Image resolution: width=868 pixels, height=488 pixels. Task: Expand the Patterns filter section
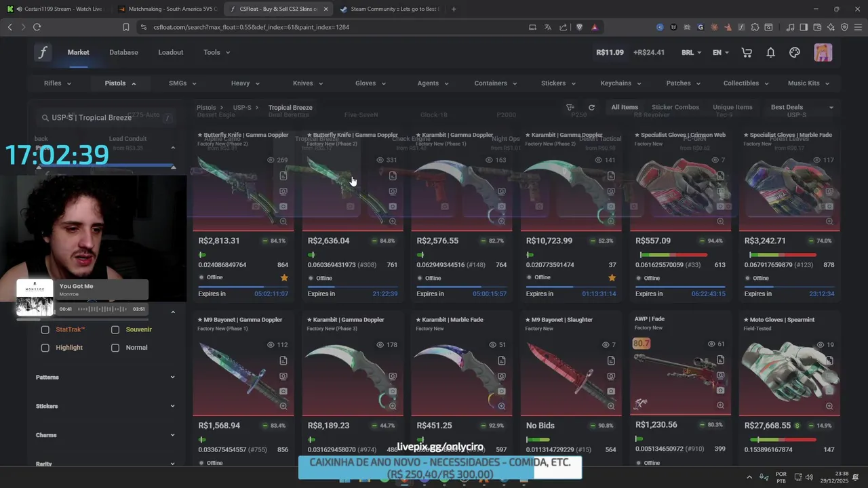105,378
